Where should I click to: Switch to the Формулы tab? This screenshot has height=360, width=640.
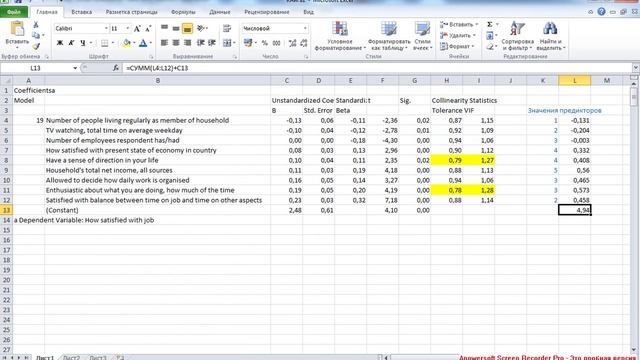[183, 12]
